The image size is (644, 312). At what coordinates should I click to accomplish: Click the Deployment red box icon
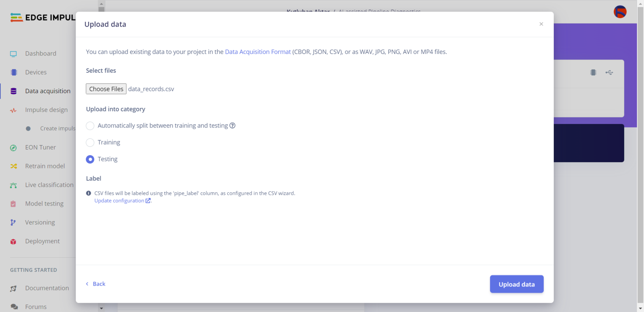13,241
